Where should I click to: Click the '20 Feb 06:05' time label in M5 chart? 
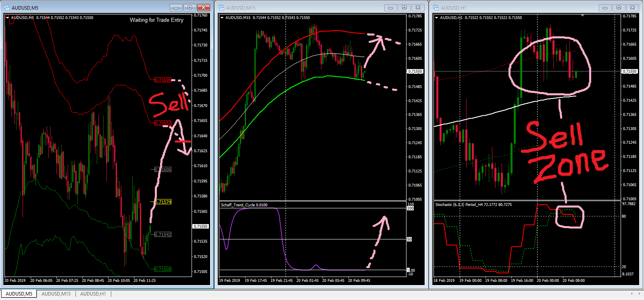(41, 281)
